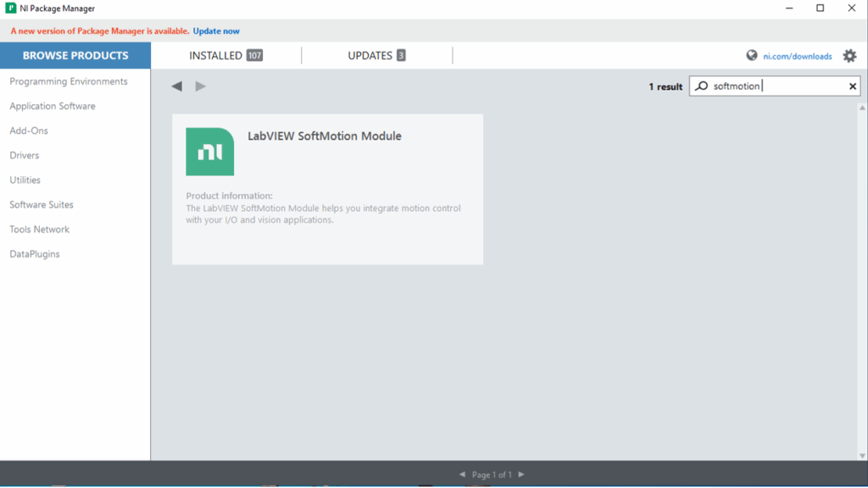
Task: Open the LabVIEW SoftMotion Module title
Action: (325, 136)
